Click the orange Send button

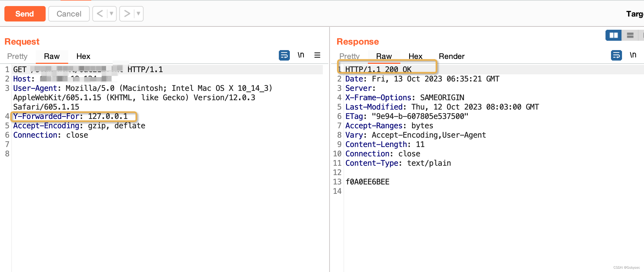[25, 14]
